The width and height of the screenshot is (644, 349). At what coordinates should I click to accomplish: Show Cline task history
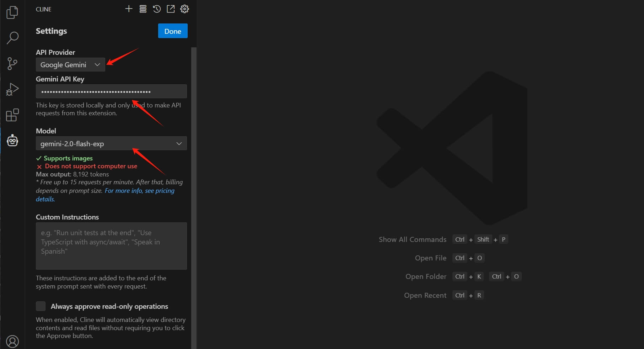tap(157, 9)
